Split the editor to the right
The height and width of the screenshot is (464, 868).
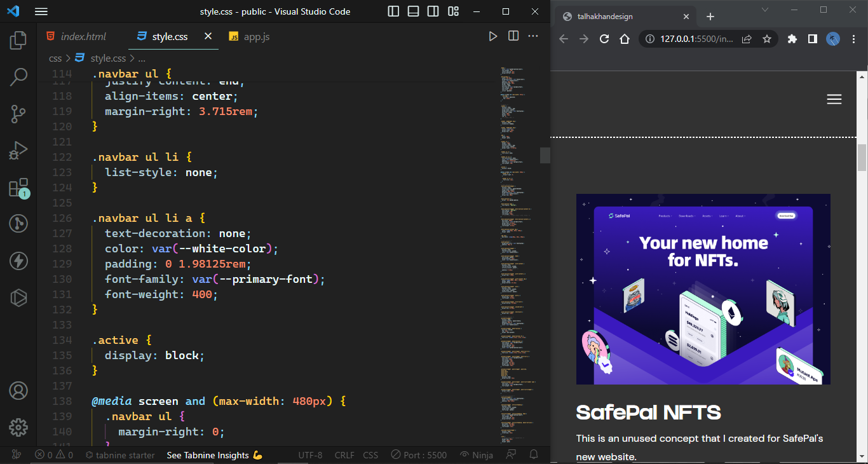(513, 36)
